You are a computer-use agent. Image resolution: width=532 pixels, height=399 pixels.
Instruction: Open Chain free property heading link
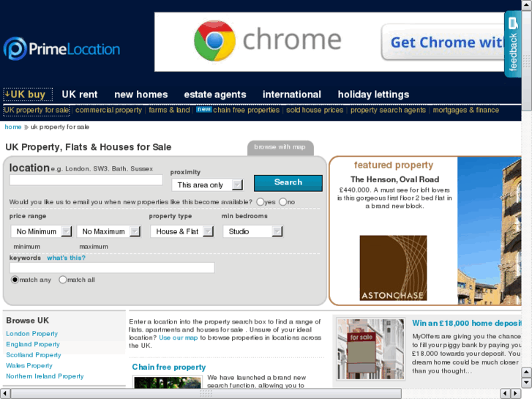point(169,367)
